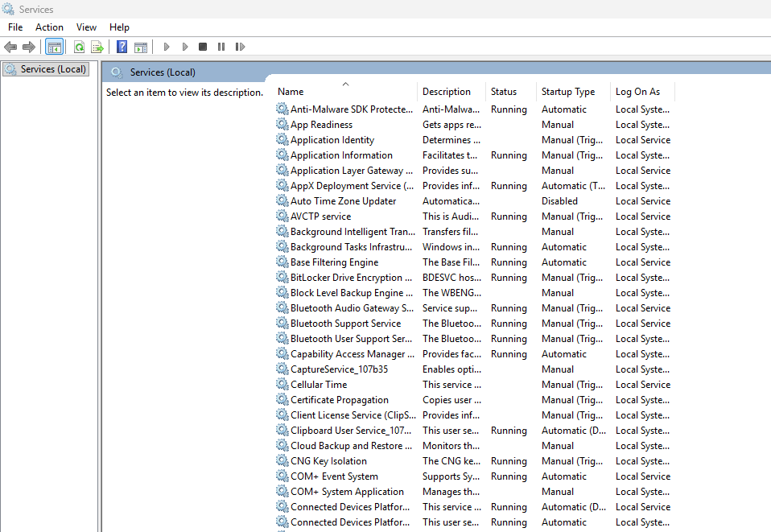Select the CNG Key Isolation service
Viewport: 771px width, 532px height.
(x=328, y=461)
